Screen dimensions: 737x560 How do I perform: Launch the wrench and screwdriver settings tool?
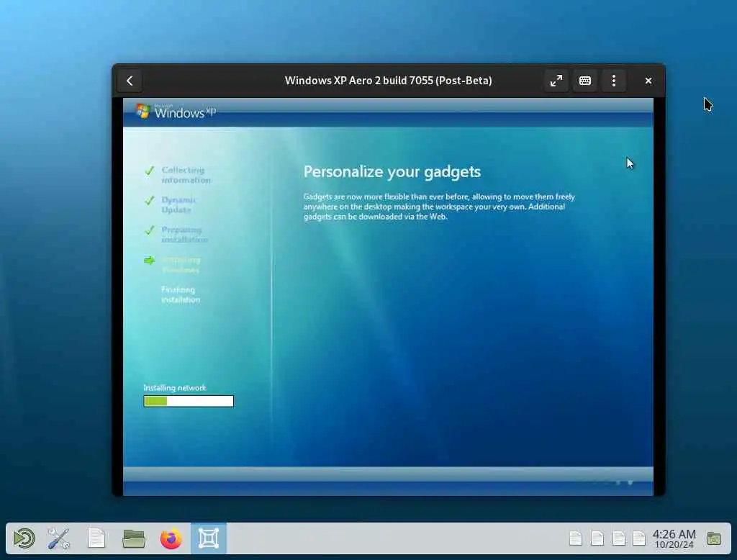(x=59, y=538)
